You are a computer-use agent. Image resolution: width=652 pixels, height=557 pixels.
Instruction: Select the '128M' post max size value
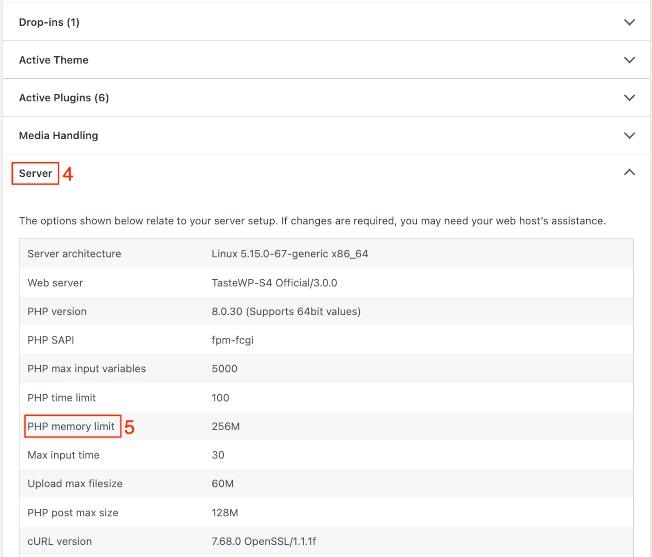click(x=225, y=513)
